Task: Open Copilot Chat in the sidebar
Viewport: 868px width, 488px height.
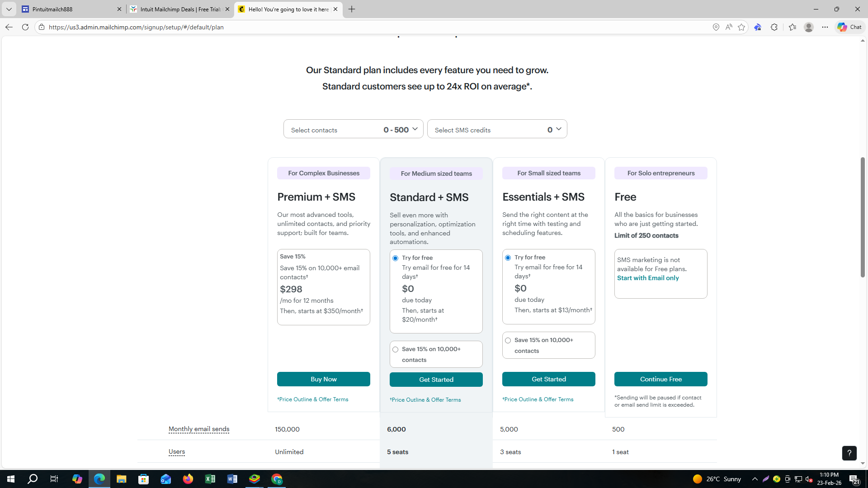Action: click(x=849, y=27)
